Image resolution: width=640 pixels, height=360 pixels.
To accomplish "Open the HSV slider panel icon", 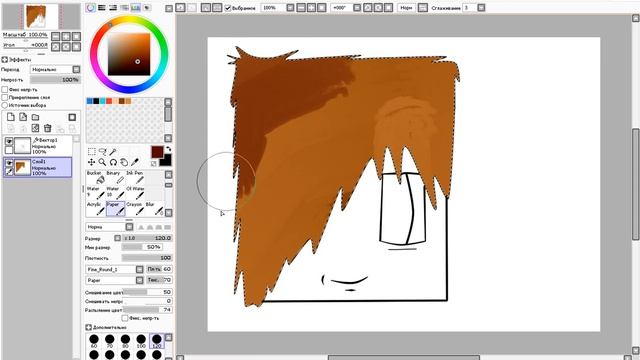I will [113, 7].
